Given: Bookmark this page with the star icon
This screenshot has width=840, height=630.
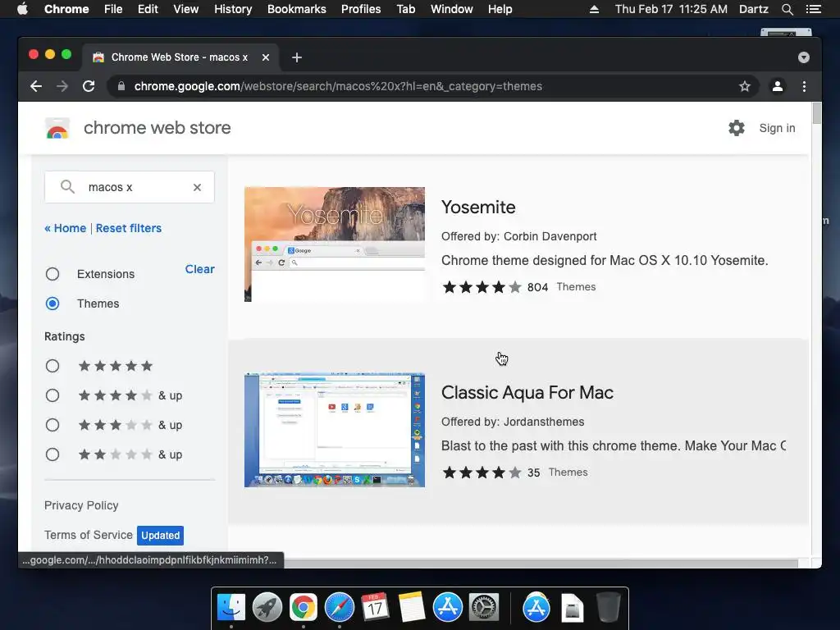Looking at the screenshot, I should click(x=745, y=86).
